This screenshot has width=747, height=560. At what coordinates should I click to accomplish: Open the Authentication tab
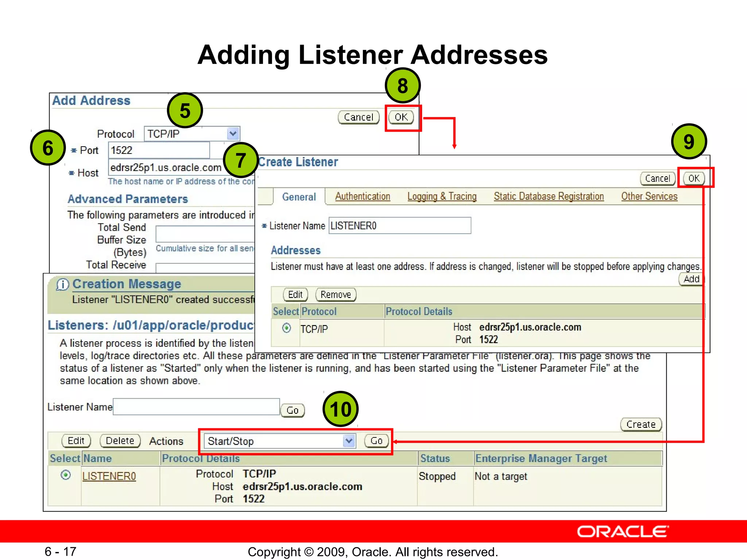pyautogui.click(x=363, y=197)
